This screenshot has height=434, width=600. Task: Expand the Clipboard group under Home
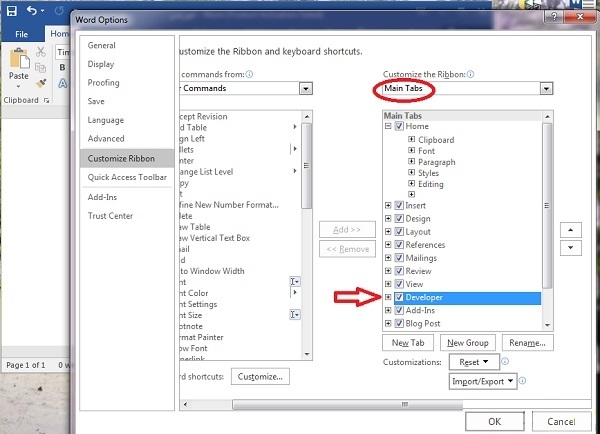(x=411, y=140)
